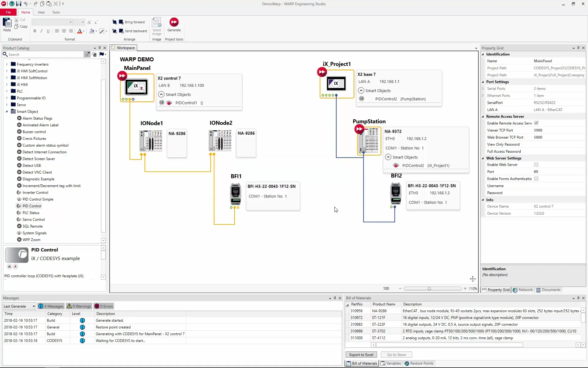The width and height of the screenshot is (588, 368).
Task: Open the Documents tab
Action: click(548, 290)
